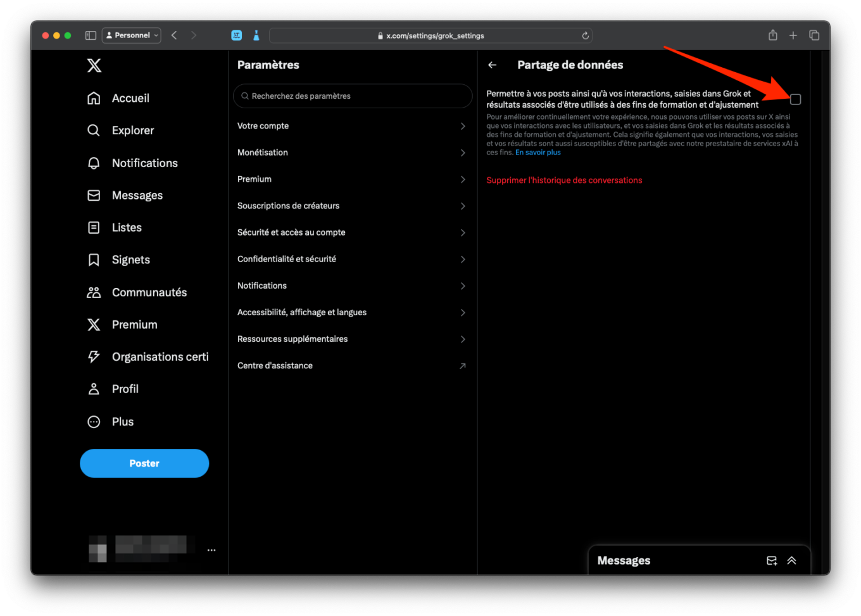The image size is (861, 616).
Task: Open the Accueil home icon
Action: point(94,98)
